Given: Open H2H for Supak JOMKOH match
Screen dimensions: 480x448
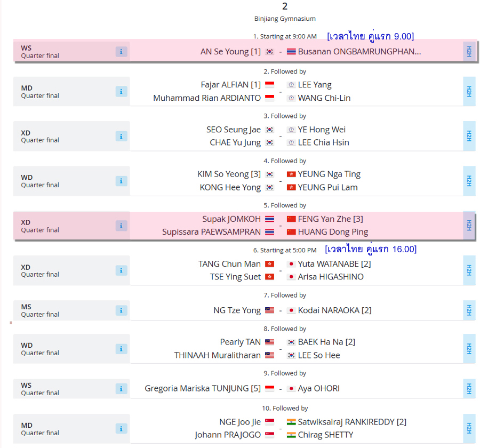Looking at the screenshot, I should point(469,226).
